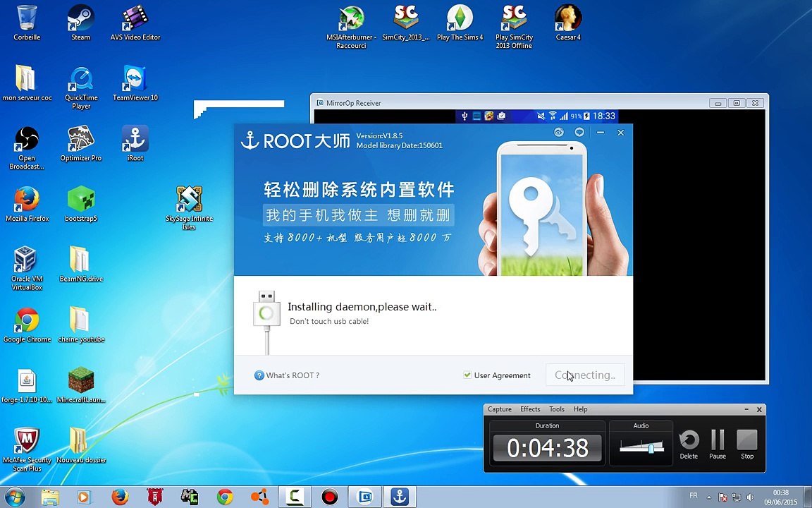Open the mon serveur coc folder
The image size is (812, 508).
[x=27, y=83]
